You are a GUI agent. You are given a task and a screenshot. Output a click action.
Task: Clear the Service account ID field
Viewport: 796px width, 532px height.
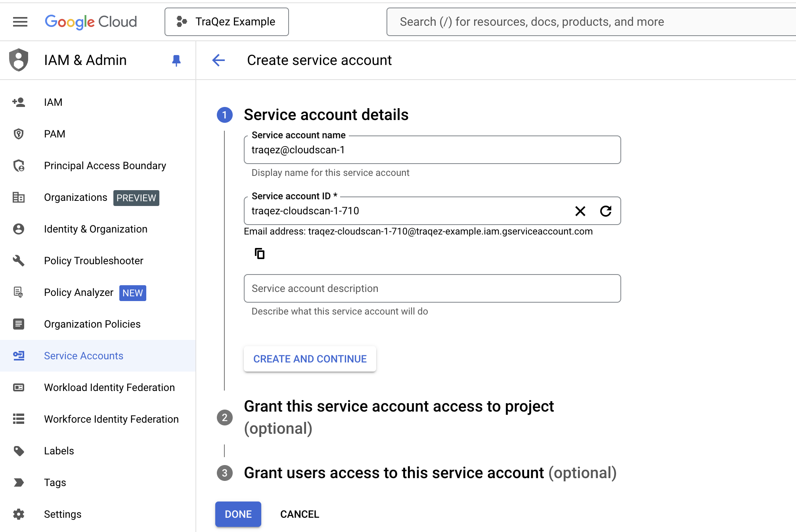tap(580, 211)
